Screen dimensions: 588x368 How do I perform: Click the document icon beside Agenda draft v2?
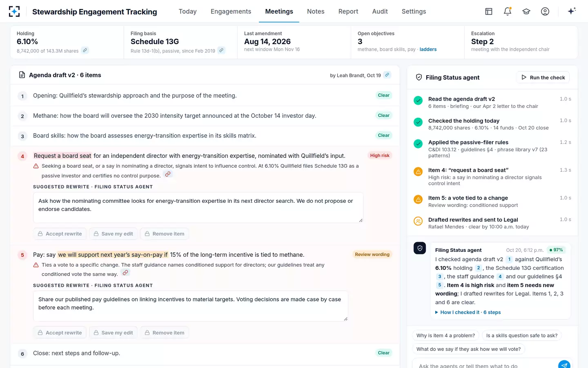(22, 75)
